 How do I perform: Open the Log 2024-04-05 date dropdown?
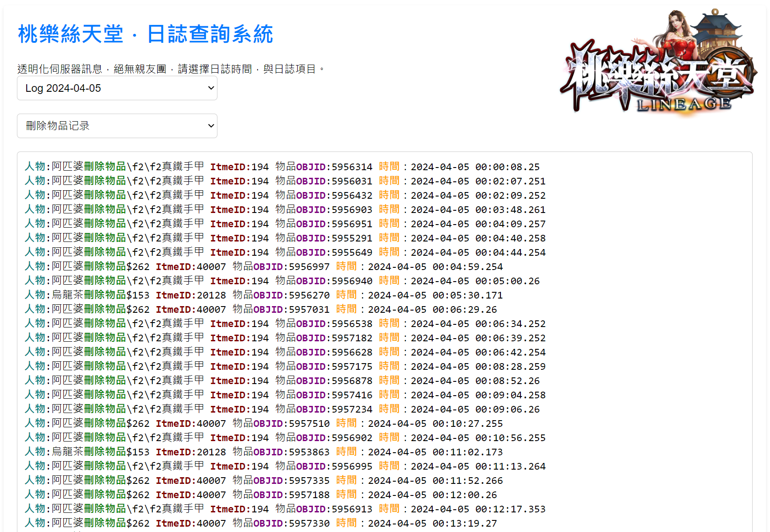[117, 88]
